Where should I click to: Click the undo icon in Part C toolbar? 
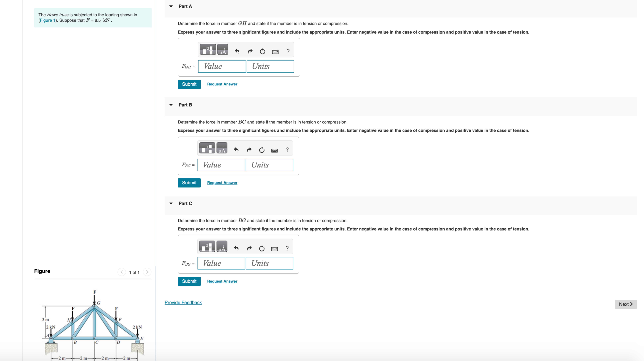pos(236,248)
